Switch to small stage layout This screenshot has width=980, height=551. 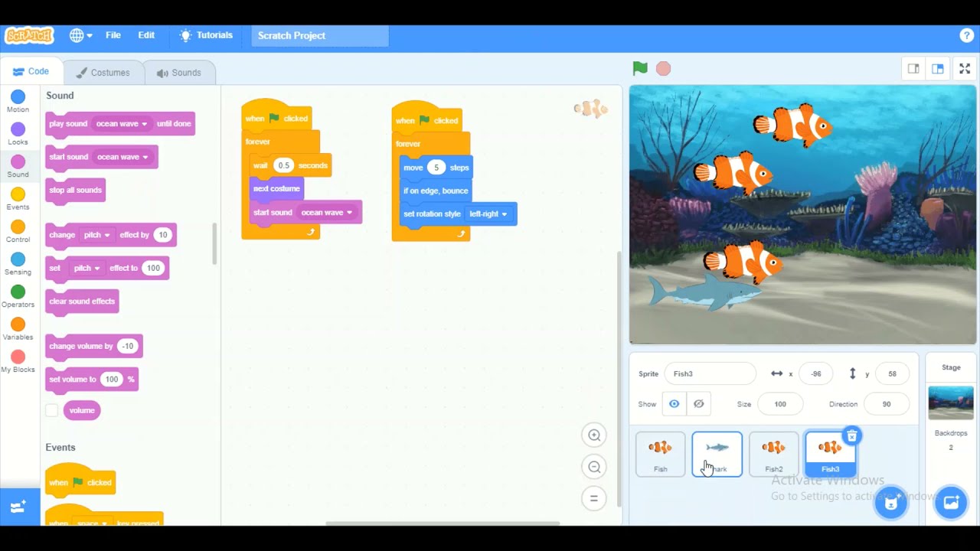pos(913,69)
